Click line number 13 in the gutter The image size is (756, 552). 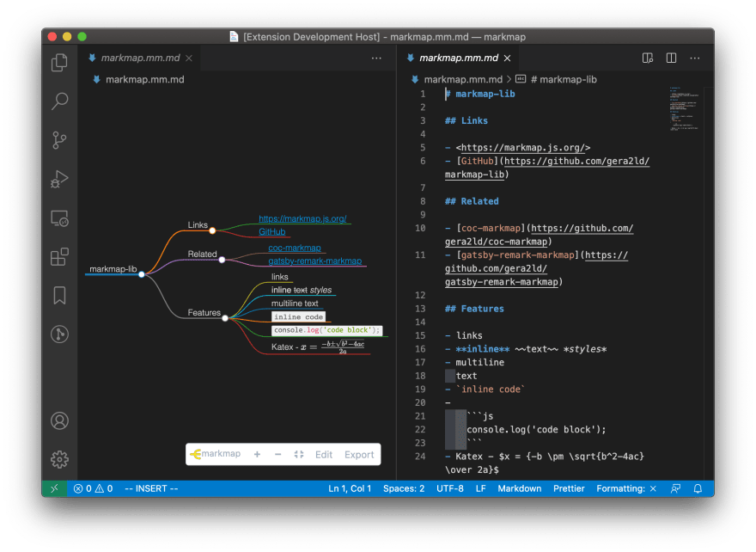point(420,309)
